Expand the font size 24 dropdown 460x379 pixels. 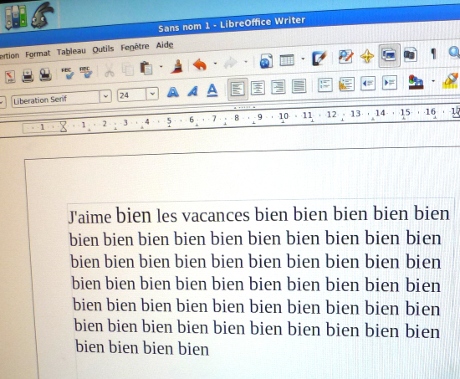click(152, 94)
